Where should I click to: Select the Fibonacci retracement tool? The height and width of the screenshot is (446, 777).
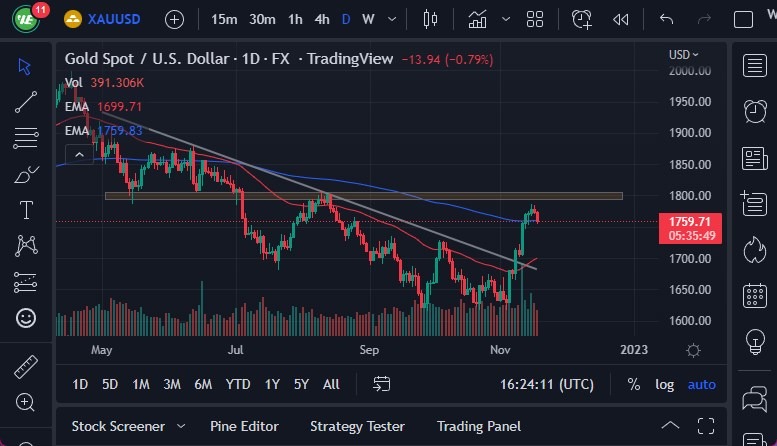pyautogui.click(x=26, y=136)
